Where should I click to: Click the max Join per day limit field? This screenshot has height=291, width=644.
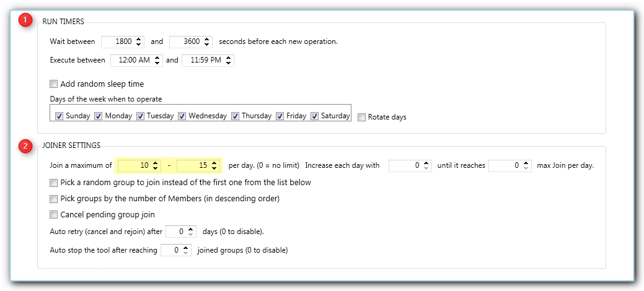coord(505,165)
